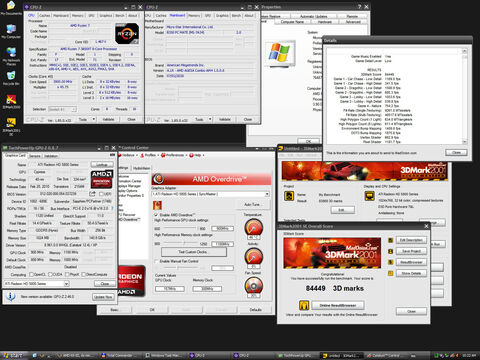Switch to Memory tab in left CPU-Z

[x=78, y=15]
